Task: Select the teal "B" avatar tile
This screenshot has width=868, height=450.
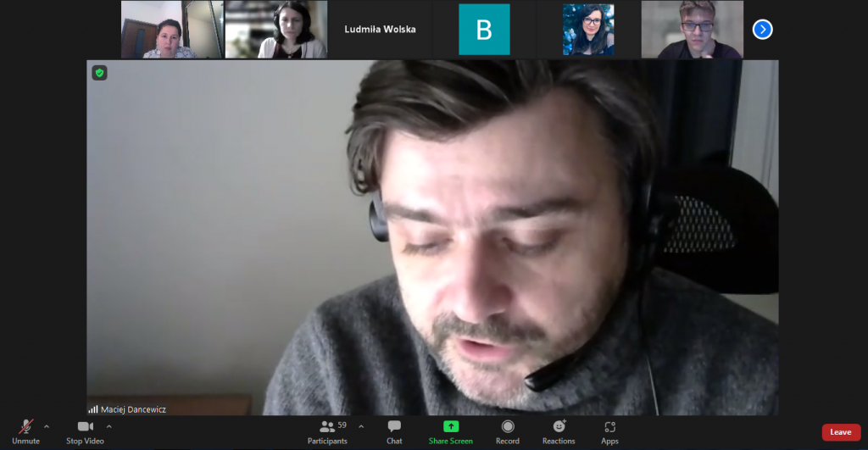Action: coord(484,30)
